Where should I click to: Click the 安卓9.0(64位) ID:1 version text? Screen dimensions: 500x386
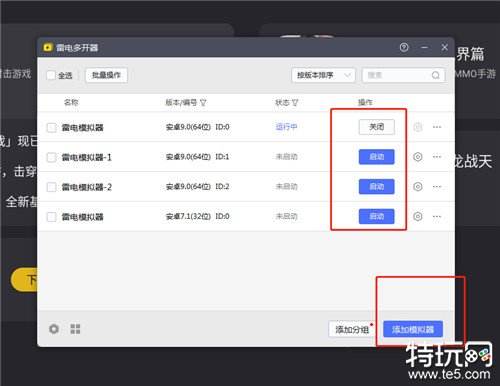click(198, 157)
